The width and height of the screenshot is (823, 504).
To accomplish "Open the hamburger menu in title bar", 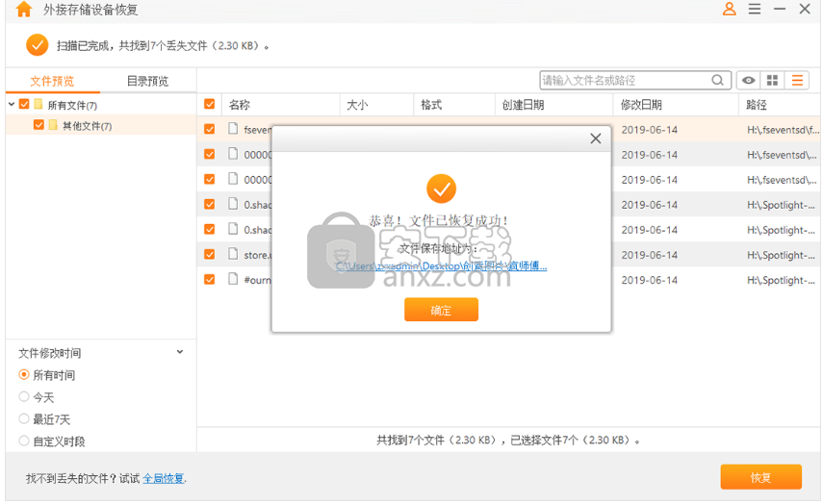I will coord(755,9).
